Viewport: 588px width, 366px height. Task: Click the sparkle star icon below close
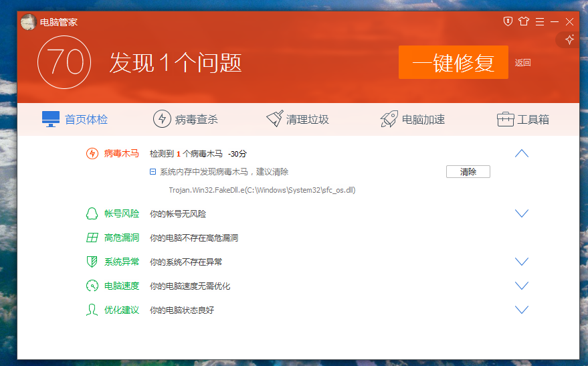(570, 39)
